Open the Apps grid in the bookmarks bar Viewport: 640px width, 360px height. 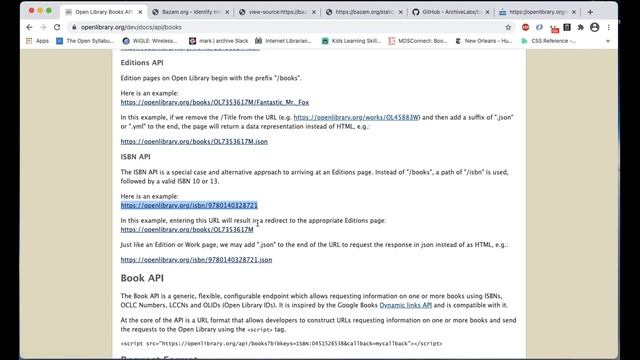point(37,41)
